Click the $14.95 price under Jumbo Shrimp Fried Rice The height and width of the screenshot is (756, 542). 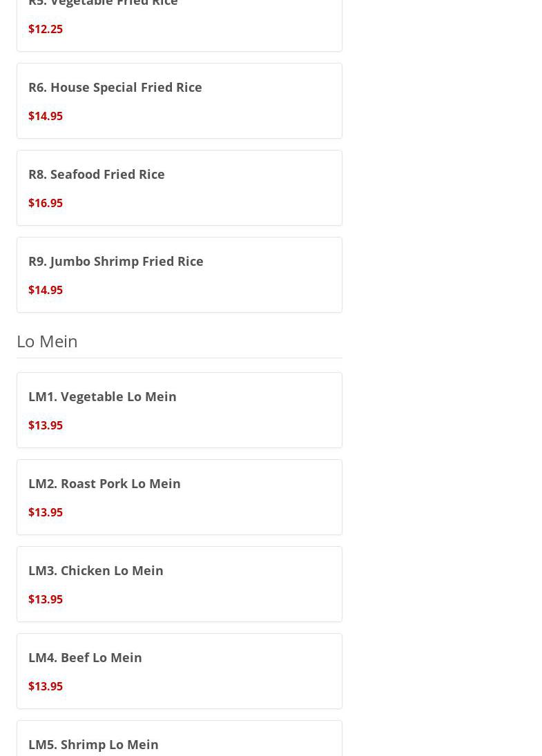tap(46, 290)
